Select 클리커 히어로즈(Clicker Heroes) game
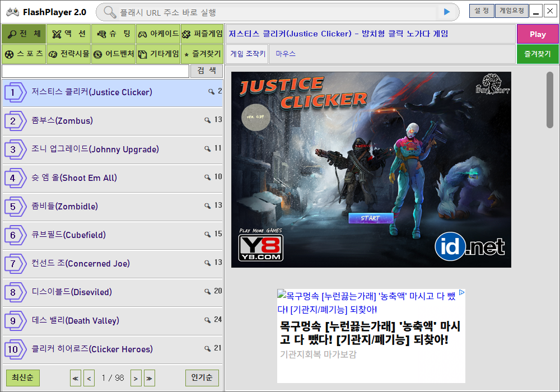560x392 pixels. click(x=113, y=349)
